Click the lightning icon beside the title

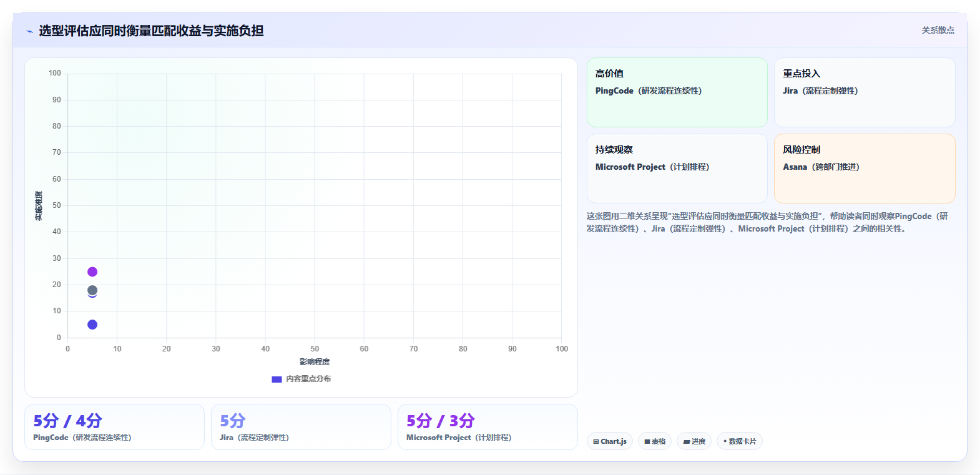29,31
